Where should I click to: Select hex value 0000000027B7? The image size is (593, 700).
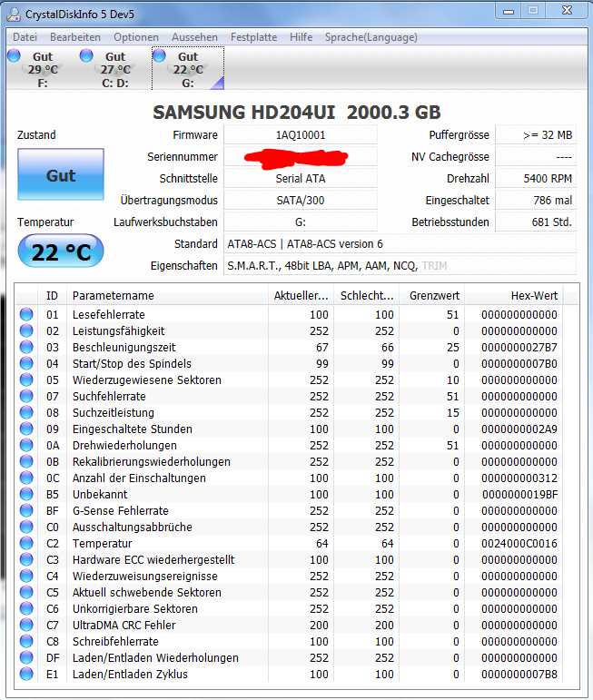[x=519, y=348]
